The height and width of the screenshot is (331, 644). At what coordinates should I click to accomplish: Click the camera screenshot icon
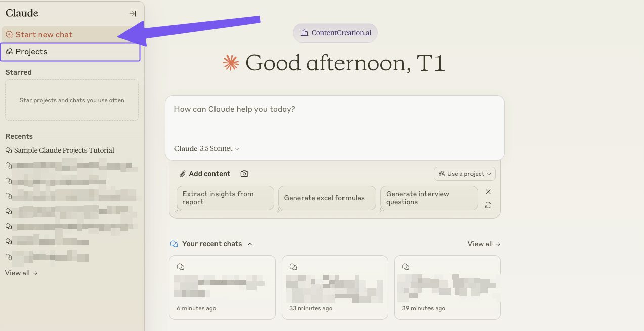pyautogui.click(x=244, y=174)
